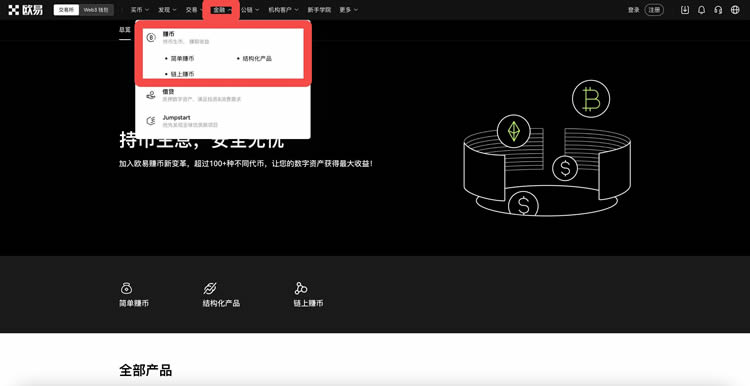Click the 结构化产品 icon below the banner

pos(210,288)
